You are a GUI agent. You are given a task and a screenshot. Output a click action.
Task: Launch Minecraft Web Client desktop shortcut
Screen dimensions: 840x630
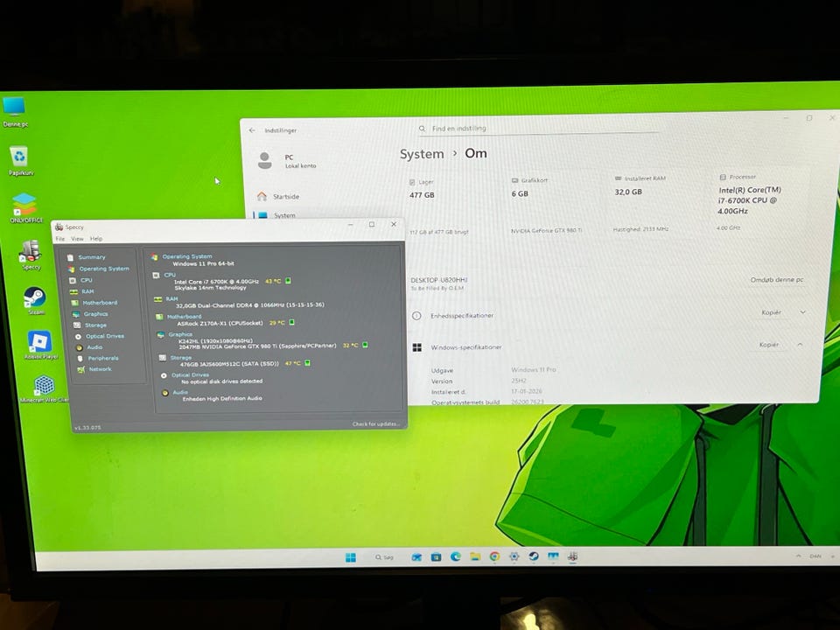45,388
